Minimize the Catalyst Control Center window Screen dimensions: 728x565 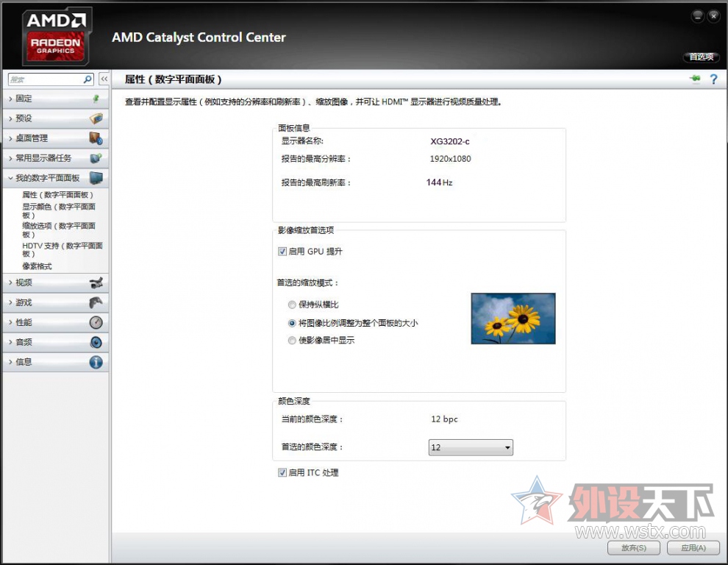pyautogui.click(x=697, y=16)
